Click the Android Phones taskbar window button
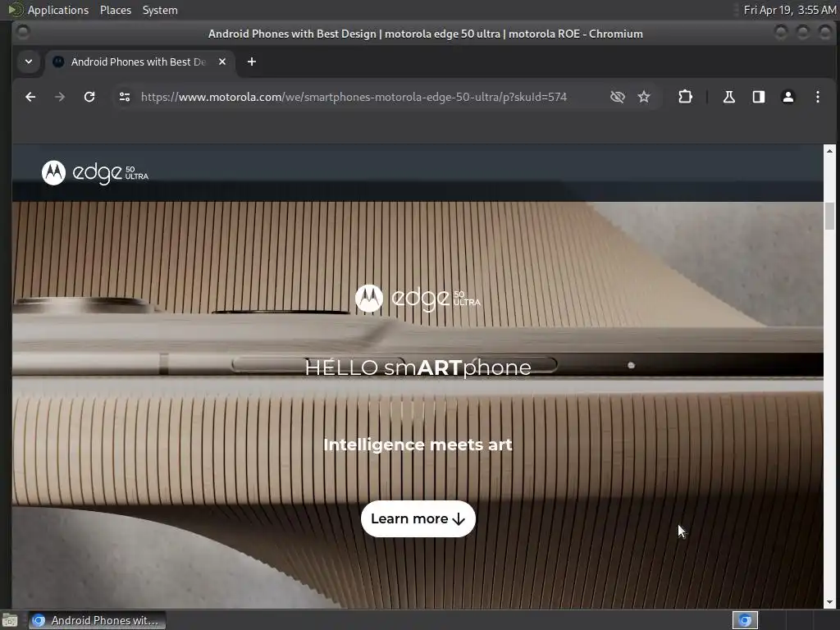The height and width of the screenshot is (630, 840). 97,620
